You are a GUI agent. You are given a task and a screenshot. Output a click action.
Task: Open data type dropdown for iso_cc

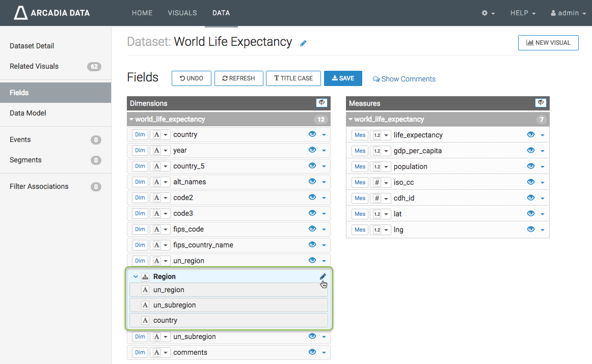380,182
